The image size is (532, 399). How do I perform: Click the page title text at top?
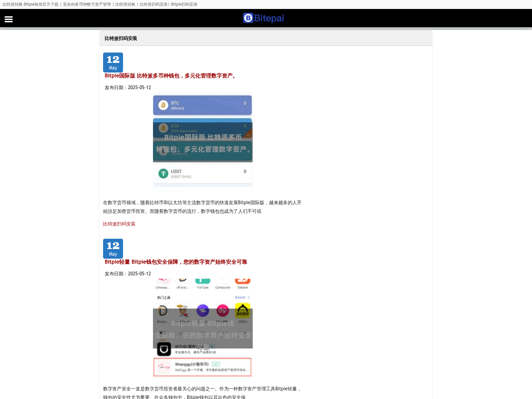click(100, 4)
